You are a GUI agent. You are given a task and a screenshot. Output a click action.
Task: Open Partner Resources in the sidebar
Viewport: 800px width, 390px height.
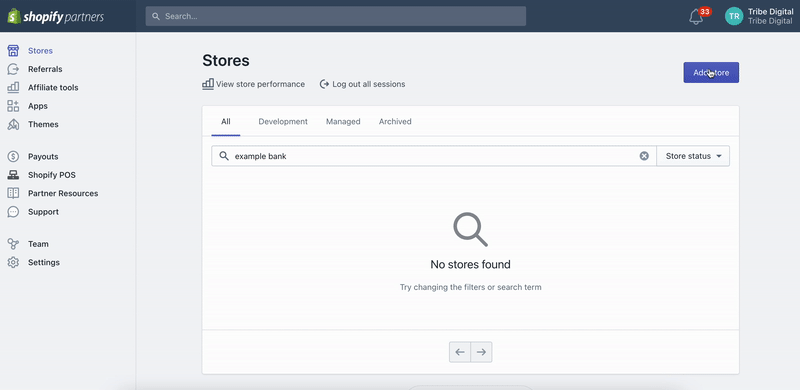pos(63,193)
